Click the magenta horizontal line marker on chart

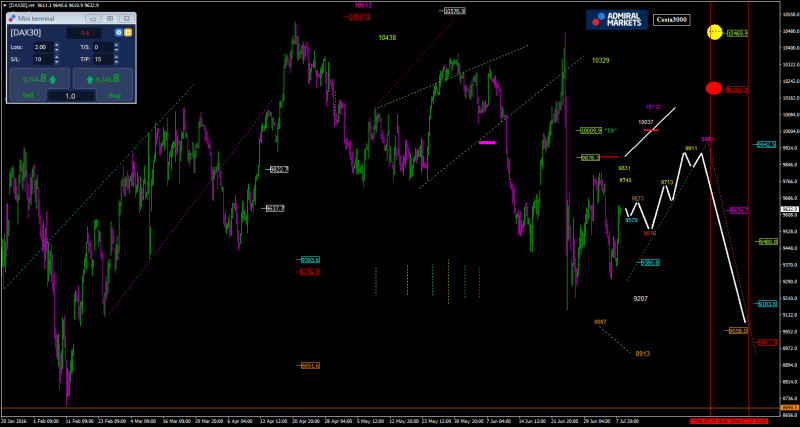click(x=487, y=143)
